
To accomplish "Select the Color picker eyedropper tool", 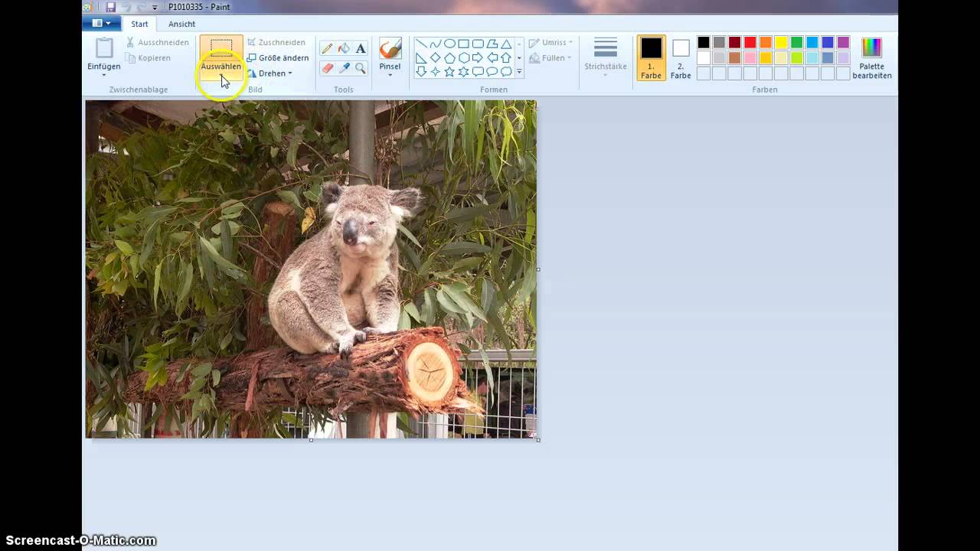I will point(344,68).
